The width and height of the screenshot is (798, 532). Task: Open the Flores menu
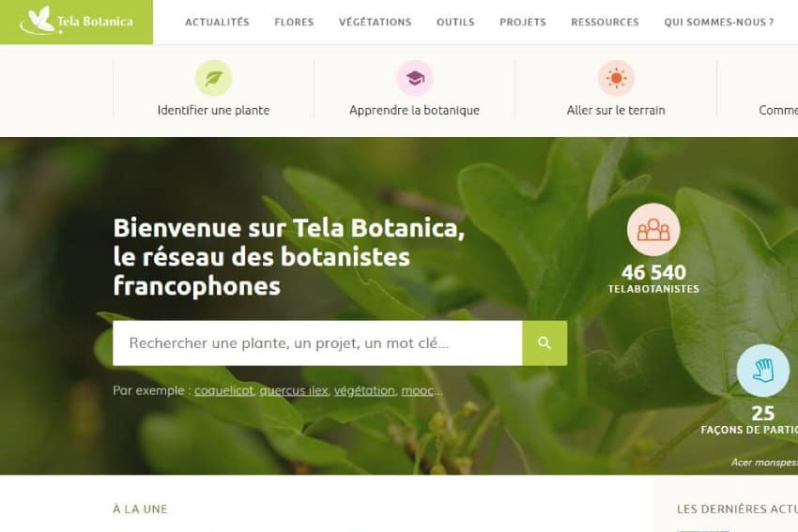point(294,22)
